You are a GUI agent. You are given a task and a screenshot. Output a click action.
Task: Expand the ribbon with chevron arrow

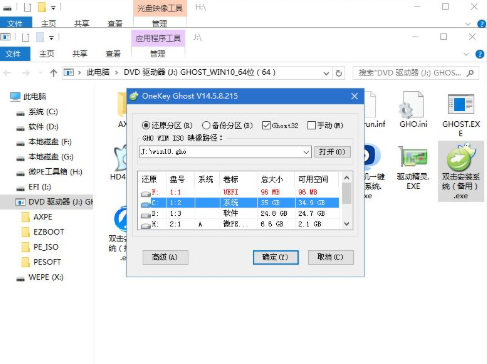[466, 54]
